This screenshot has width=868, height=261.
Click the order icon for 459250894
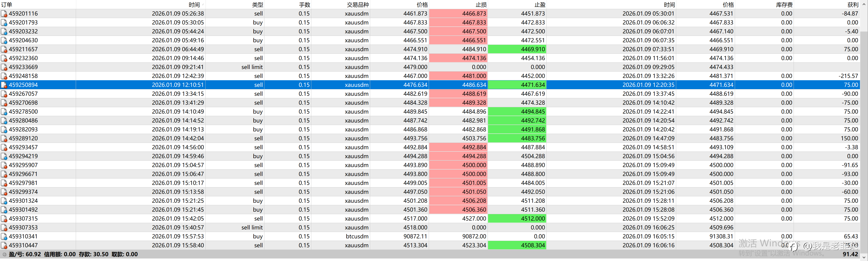tap(4, 85)
